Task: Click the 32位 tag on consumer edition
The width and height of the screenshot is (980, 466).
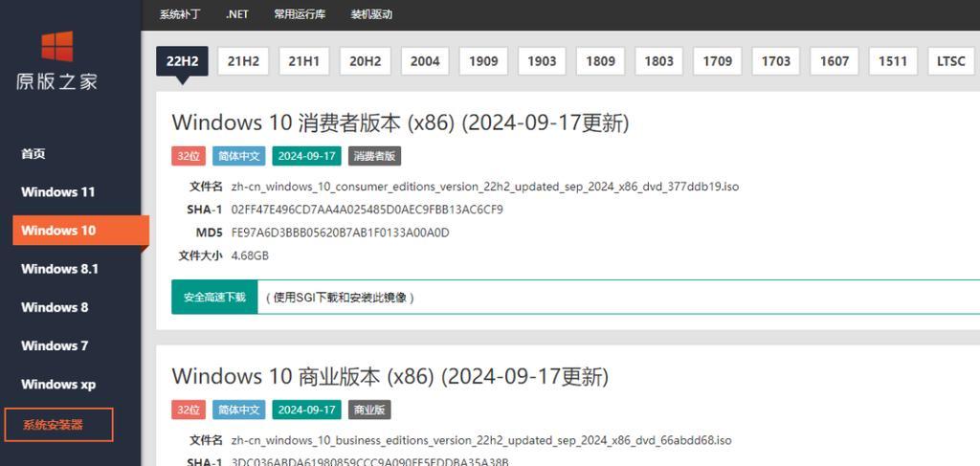Action: tap(189, 156)
